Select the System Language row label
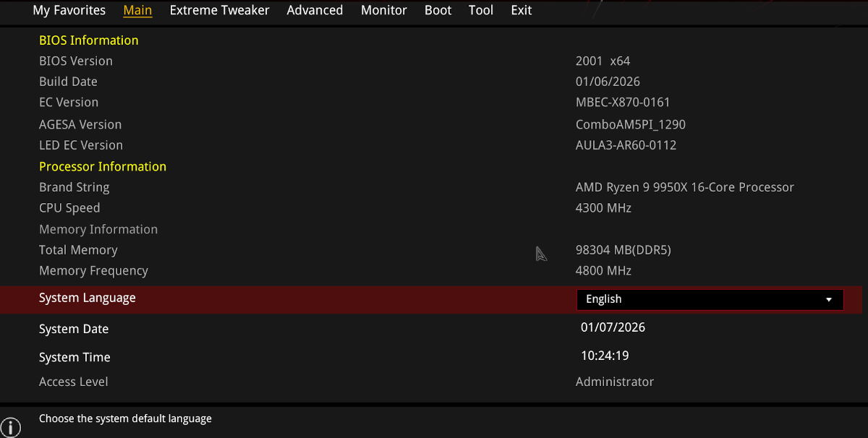 (x=88, y=298)
